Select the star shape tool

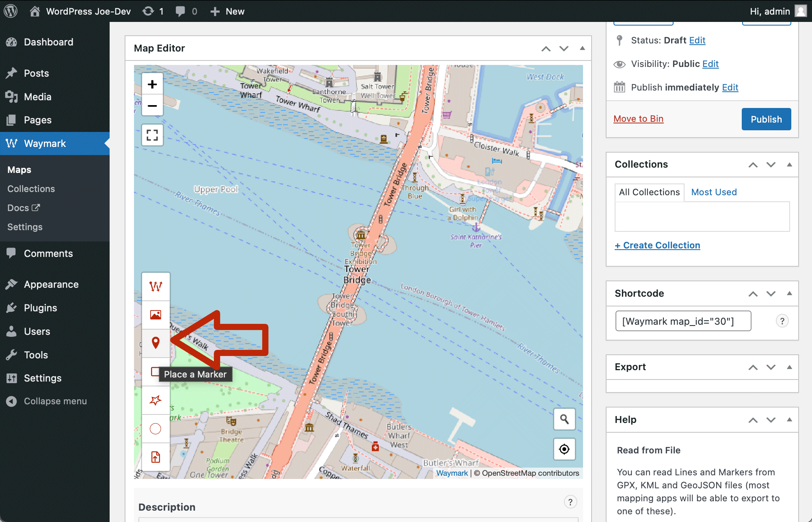(155, 401)
